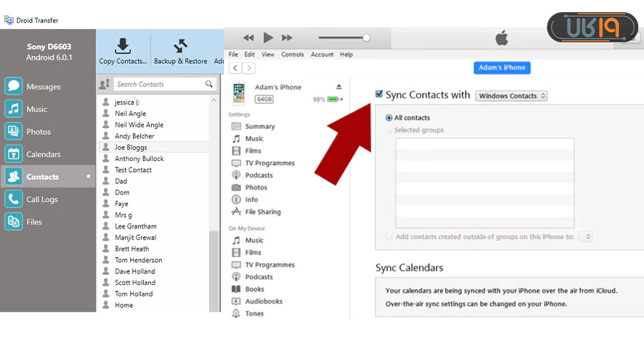Open Messages in Droid Transfer sidebar
This screenshot has height=358, width=644.
tap(43, 87)
